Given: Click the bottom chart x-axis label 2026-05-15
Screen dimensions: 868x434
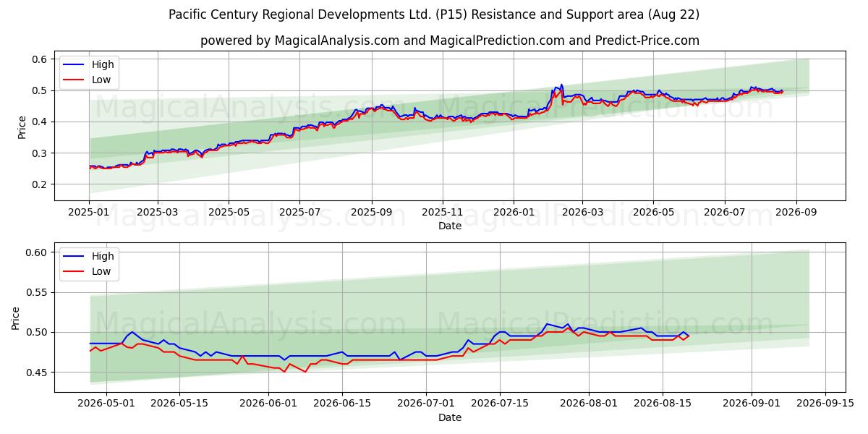Looking at the screenshot, I should (179, 405).
